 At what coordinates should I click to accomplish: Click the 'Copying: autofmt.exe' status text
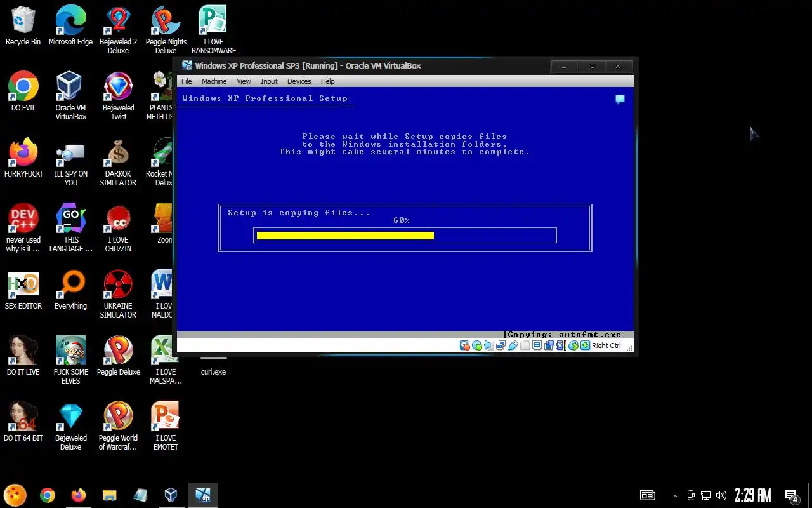click(564, 335)
